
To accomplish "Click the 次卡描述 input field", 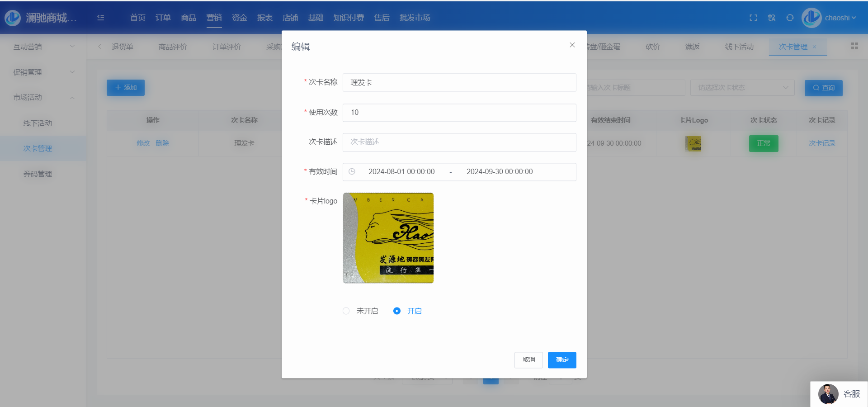I will [459, 142].
